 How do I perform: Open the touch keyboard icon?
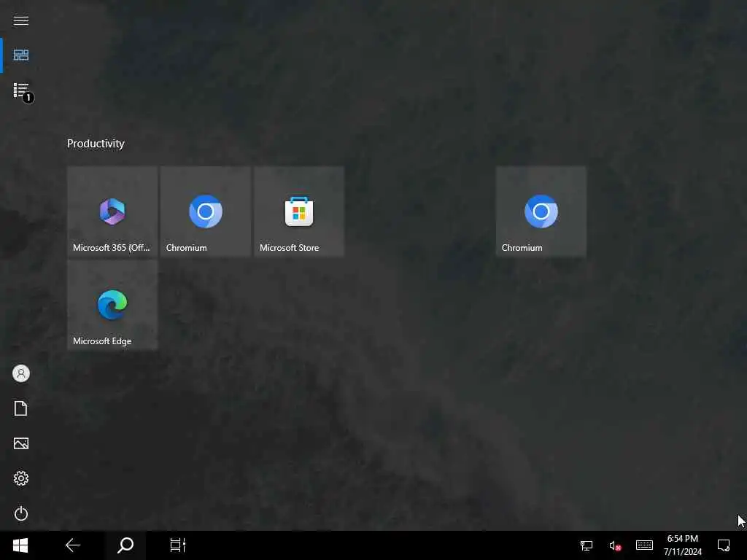(x=645, y=545)
